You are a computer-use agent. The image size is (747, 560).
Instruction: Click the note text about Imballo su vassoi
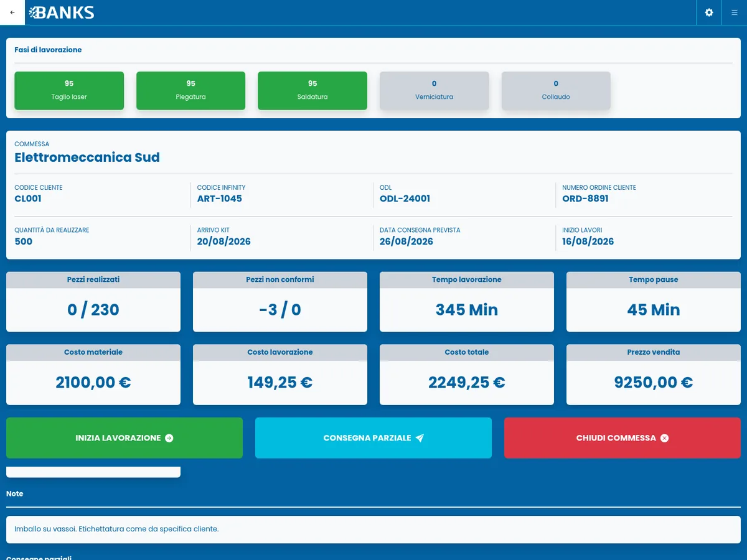pos(116,529)
